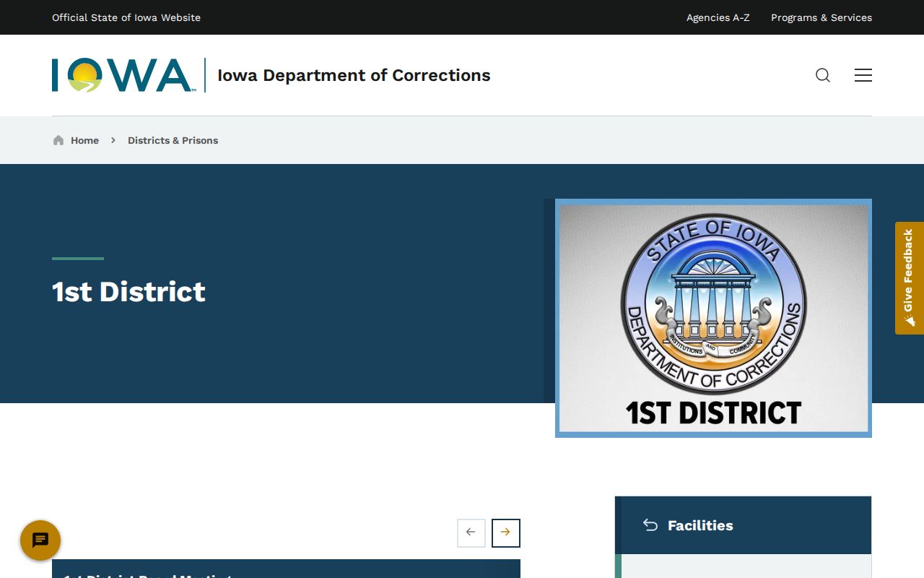Click Official State of Iowa Website text
The image size is (924, 578).
coord(126,17)
